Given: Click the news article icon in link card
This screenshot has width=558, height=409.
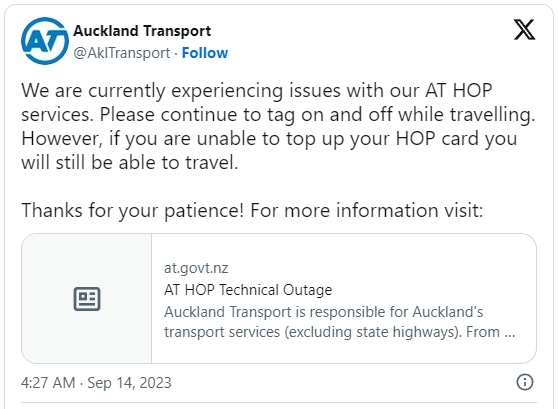Looking at the screenshot, I should point(87,299).
